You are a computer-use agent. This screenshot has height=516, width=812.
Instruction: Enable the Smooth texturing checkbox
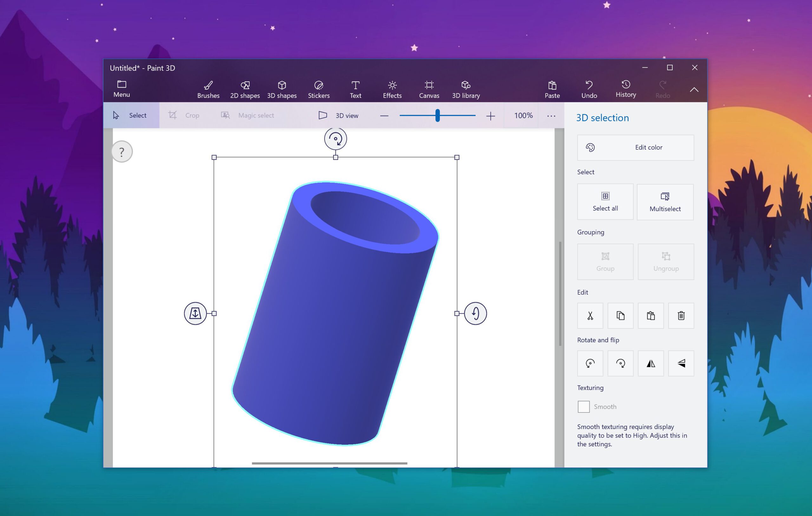point(584,407)
